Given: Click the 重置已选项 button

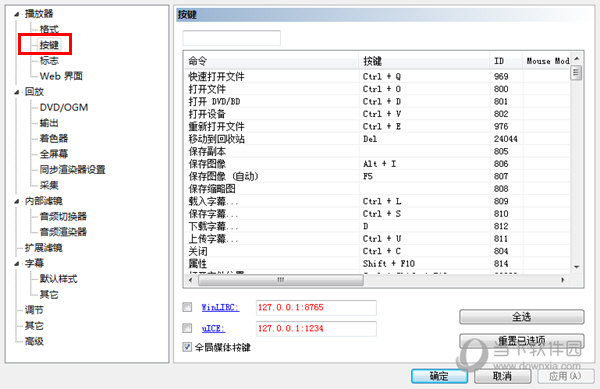Looking at the screenshot, I should (522, 341).
